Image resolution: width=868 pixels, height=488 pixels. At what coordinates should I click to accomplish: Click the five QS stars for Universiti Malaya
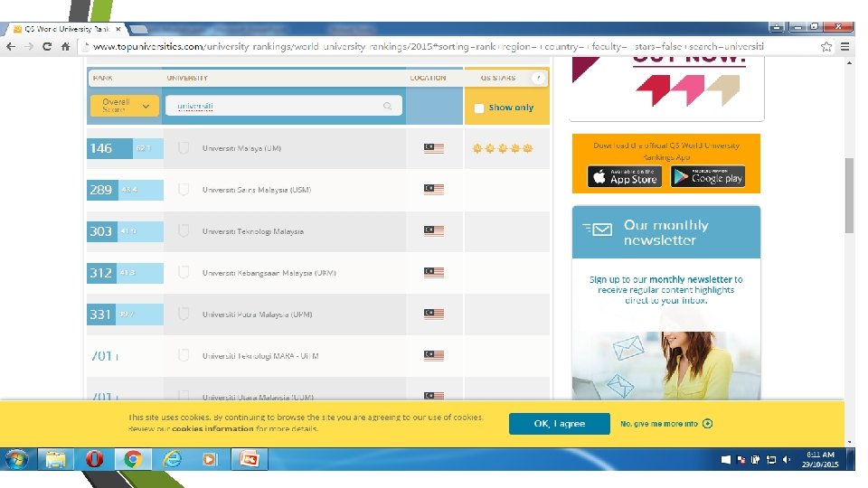503,147
